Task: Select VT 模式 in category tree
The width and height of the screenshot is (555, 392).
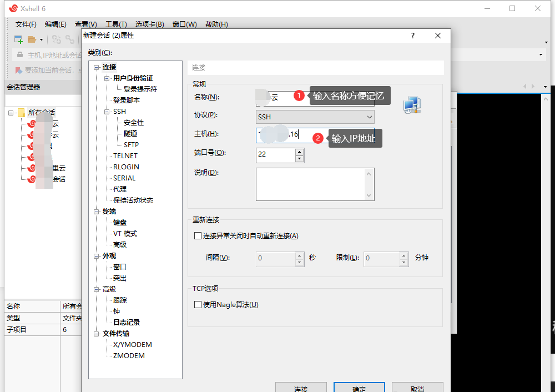Action: [125, 234]
